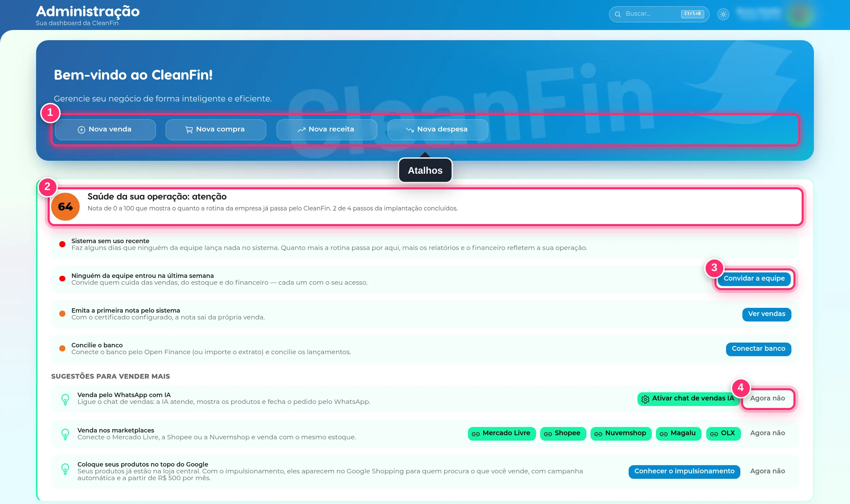Image resolution: width=850 pixels, height=504 pixels.
Task: Dismiss marketplaces suggestion with Agora não
Action: click(x=768, y=433)
